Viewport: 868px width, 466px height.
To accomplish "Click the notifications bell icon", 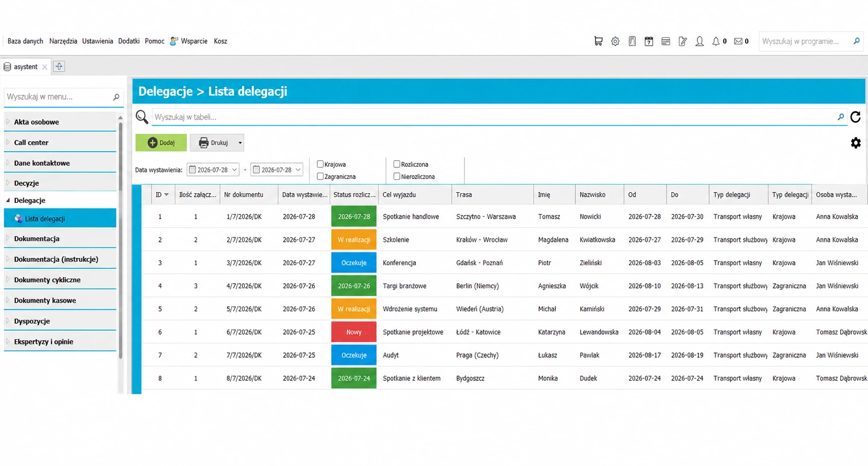I will [716, 41].
